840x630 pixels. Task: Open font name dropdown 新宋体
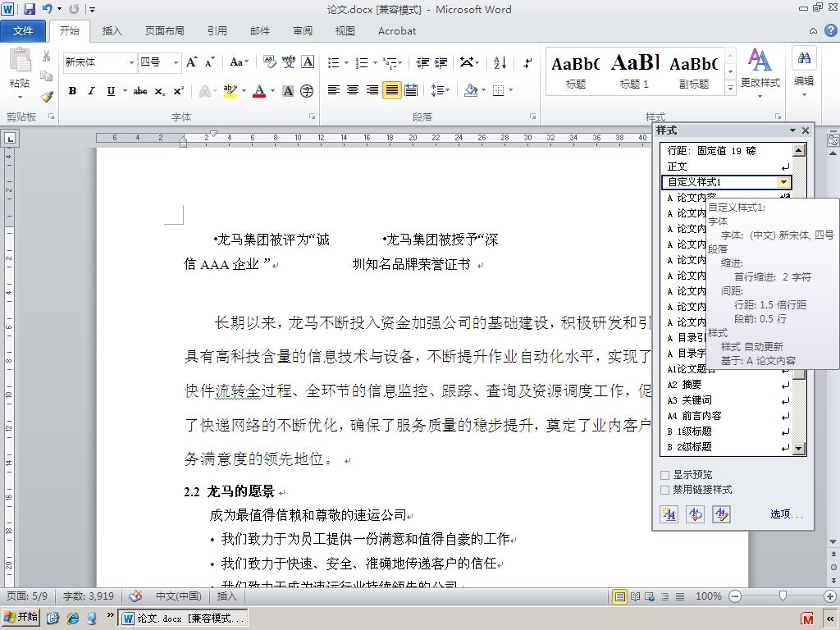131,62
